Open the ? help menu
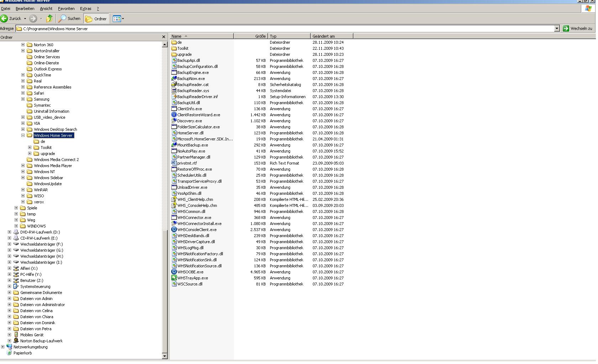The width and height of the screenshot is (598, 364). click(x=98, y=9)
